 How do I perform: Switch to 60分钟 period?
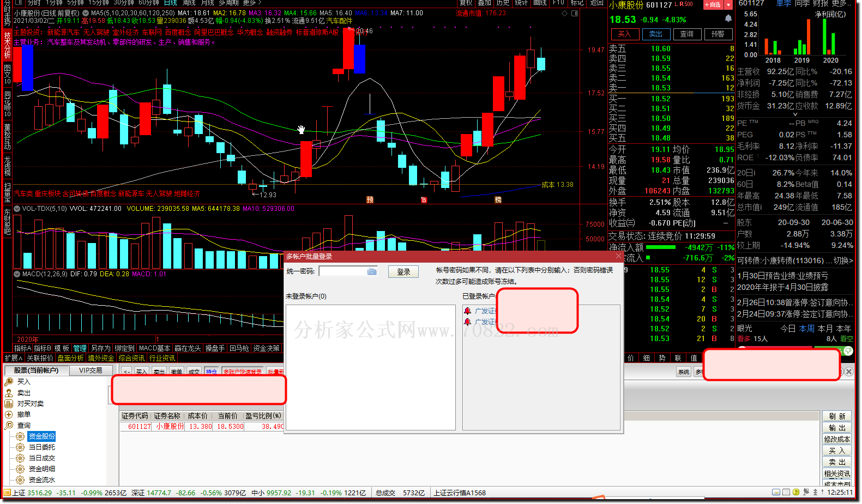pos(149,3)
